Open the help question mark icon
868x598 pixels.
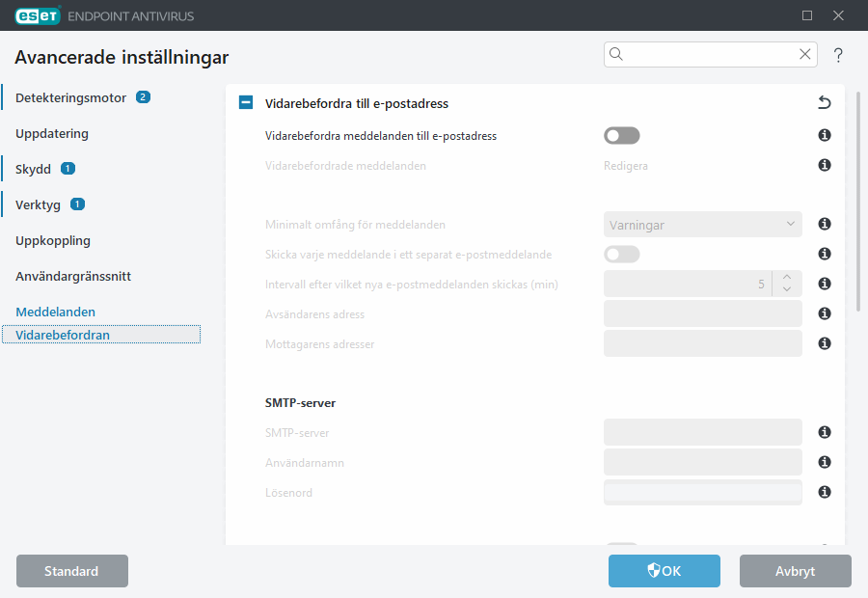[x=837, y=55]
